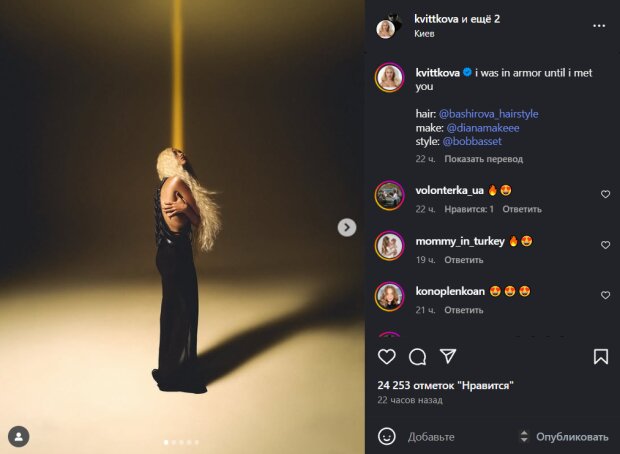Open the @dianamakeee profile link
This screenshot has height=454, width=620.
click(x=484, y=129)
